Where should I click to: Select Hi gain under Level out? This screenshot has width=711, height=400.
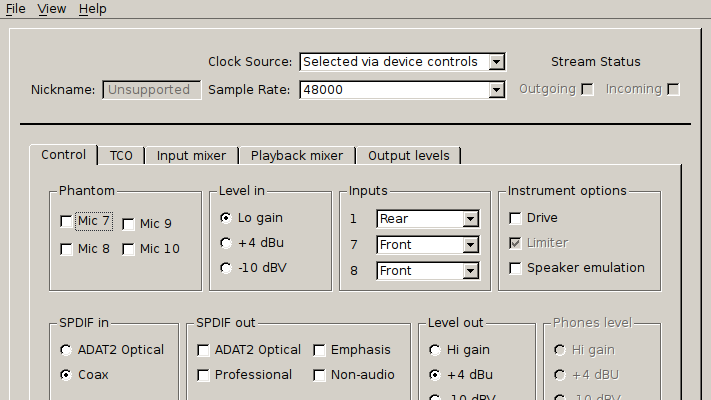click(x=435, y=350)
